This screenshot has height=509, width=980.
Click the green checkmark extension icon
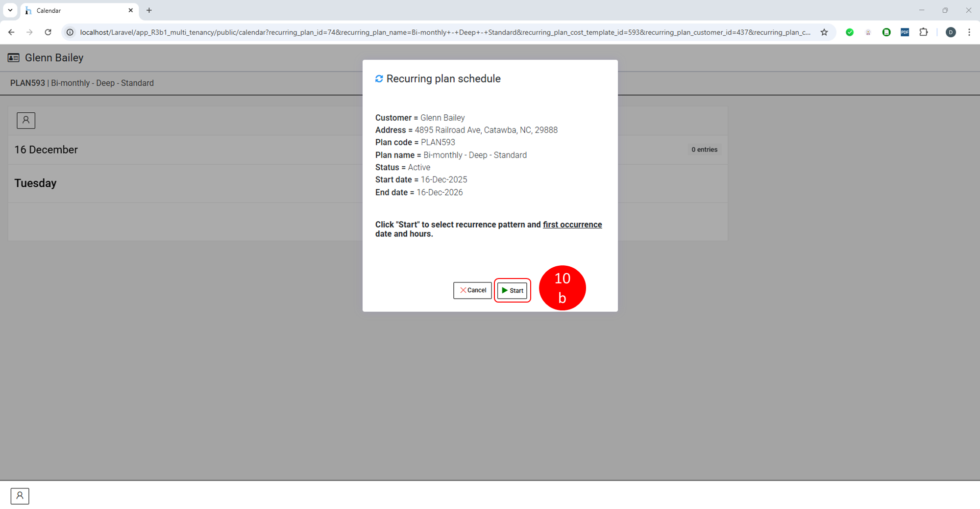pos(850,32)
